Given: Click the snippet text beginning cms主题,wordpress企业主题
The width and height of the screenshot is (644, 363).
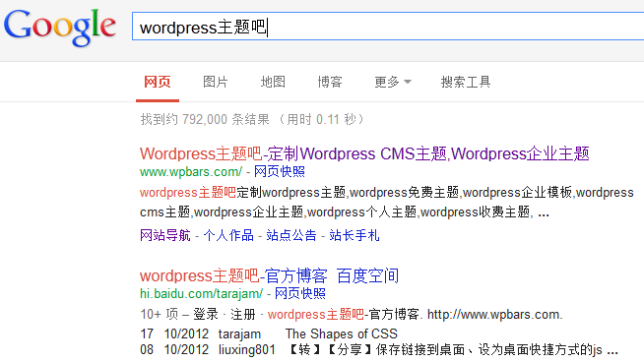Looking at the screenshot, I should [345, 212].
